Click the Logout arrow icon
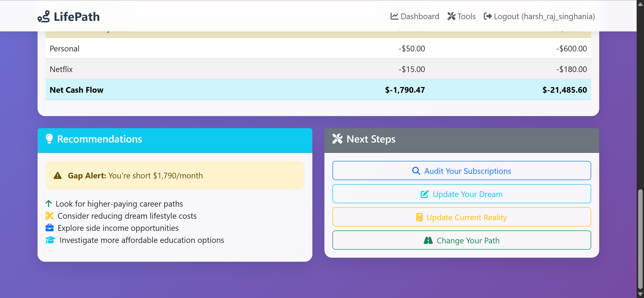644x298 pixels. tap(487, 16)
